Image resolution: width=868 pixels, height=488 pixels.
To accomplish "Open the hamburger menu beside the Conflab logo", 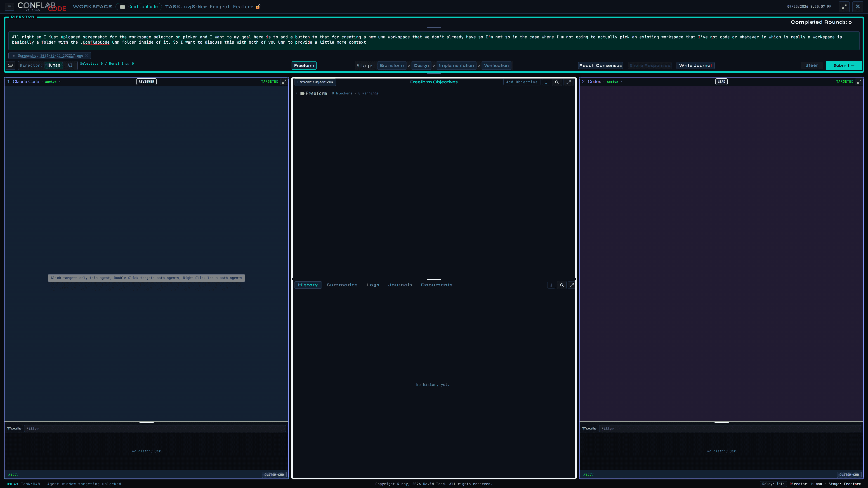I will click(x=9, y=6).
